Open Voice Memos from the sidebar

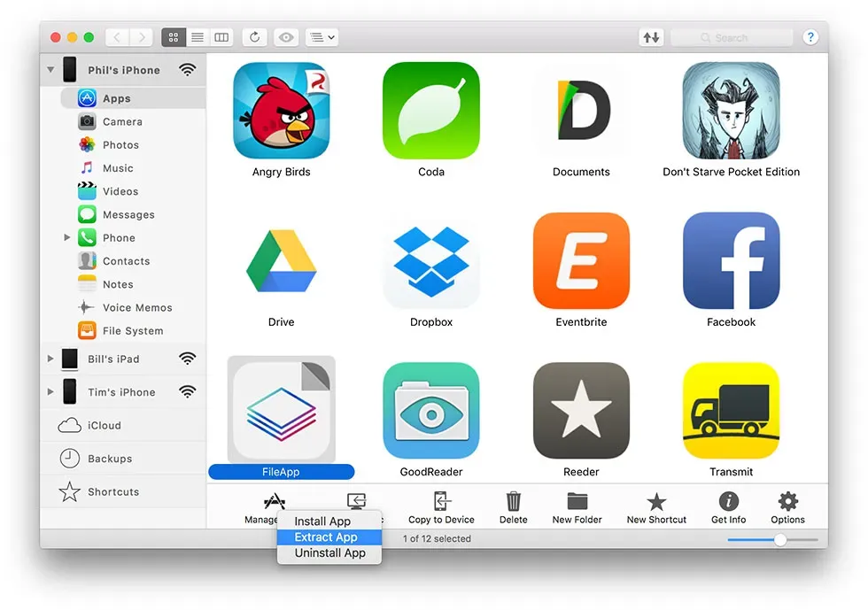coord(136,307)
